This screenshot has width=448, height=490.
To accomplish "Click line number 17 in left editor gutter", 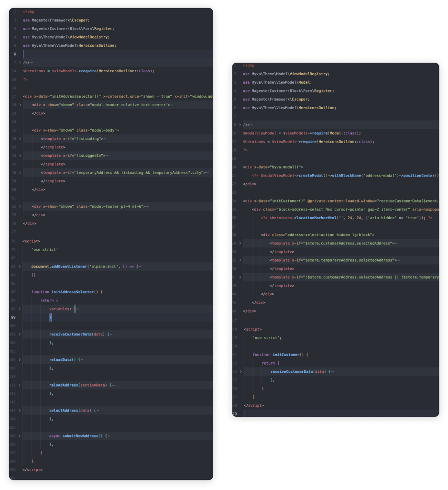I will (x=14, y=96).
